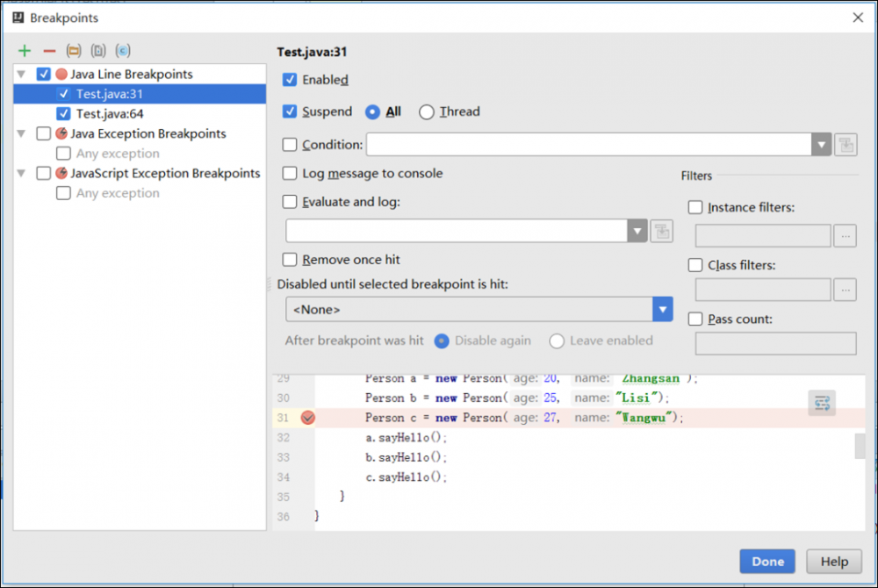This screenshot has height=588, width=878.
Task: Open the None breakpoint dependency dropdown
Action: point(663,309)
